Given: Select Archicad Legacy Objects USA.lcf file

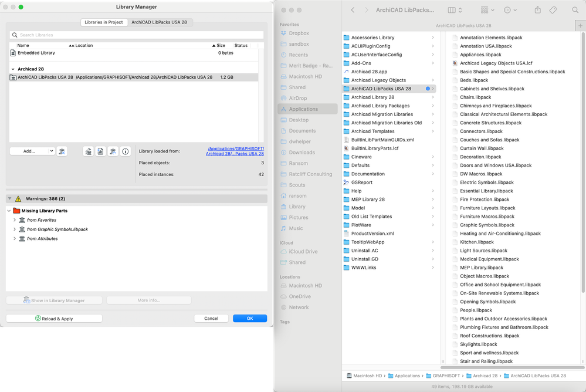Looking at the screenshot, I should 496,63.
